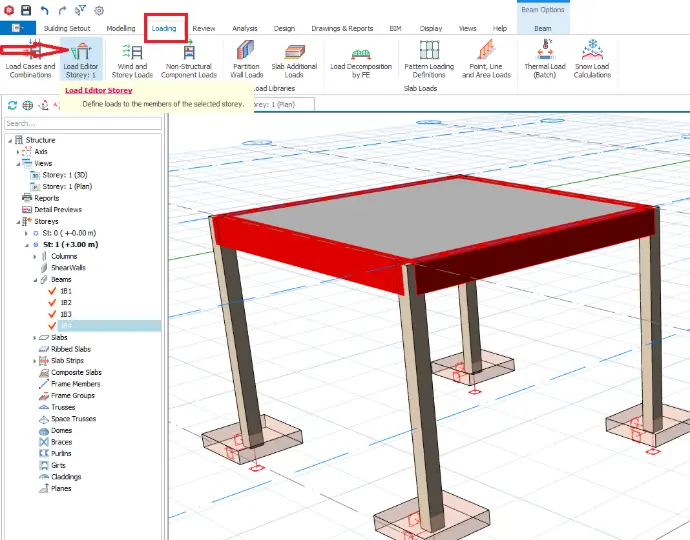Open Load Editor Storey tool
The height and width of the screenshot is (540, 690).
pyautogui.click(x=81, y=59)
